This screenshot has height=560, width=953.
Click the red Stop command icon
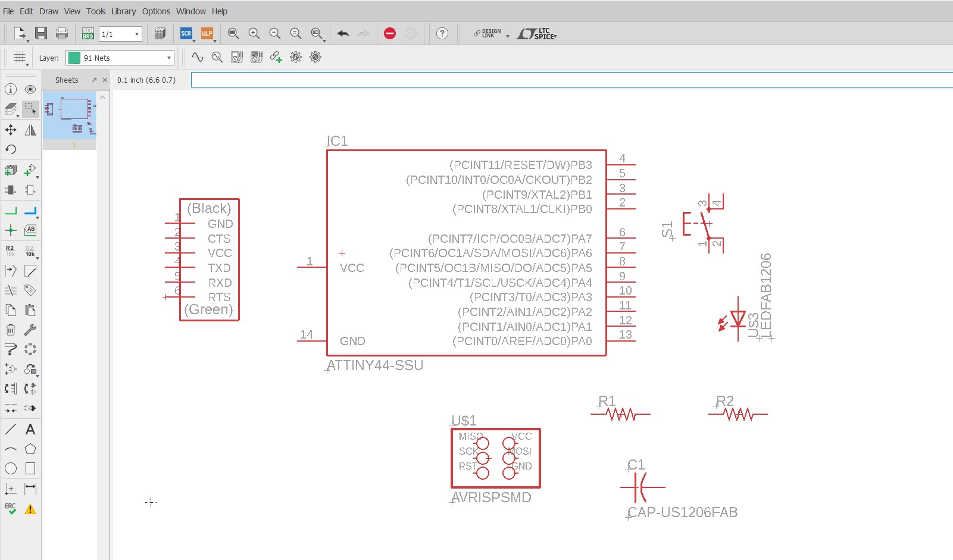pyautogui.click(x=390, y=34)
